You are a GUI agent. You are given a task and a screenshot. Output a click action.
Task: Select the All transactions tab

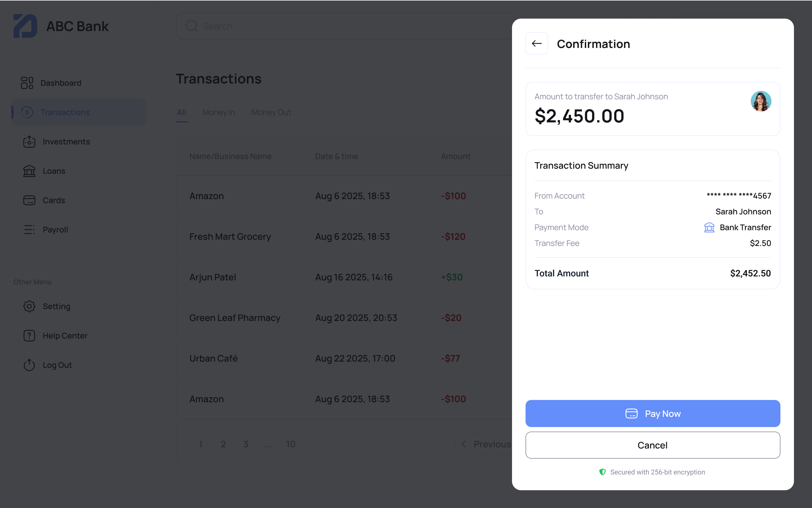tap(182, 112)
